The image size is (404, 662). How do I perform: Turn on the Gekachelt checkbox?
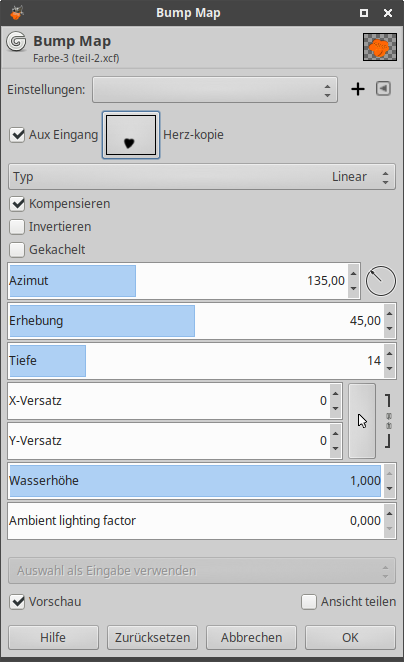click(17, 250)
